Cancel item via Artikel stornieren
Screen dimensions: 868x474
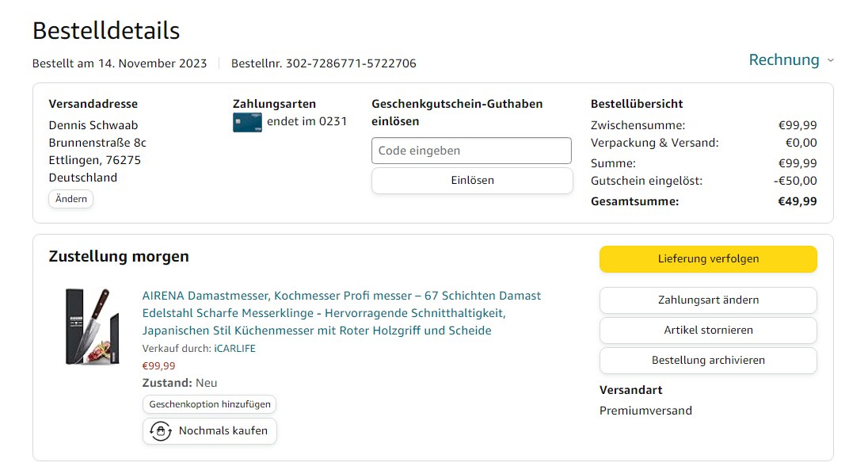708,330
